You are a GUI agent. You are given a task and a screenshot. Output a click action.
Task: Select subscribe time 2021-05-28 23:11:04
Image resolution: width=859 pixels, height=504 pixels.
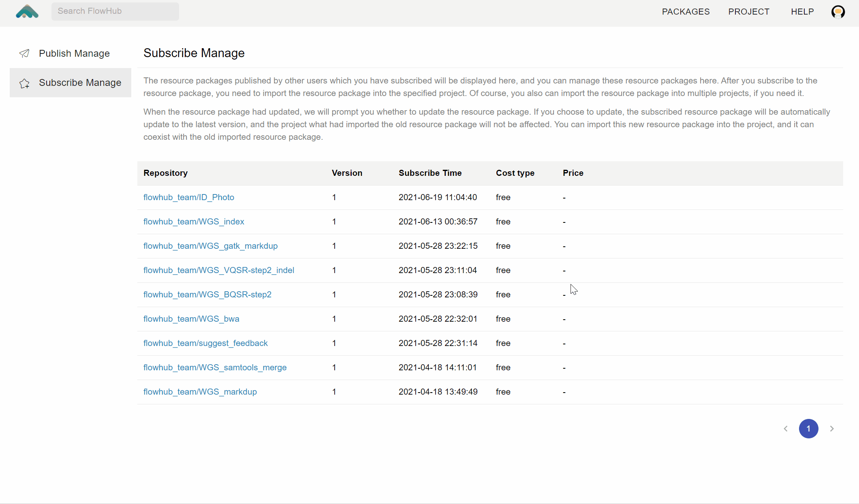pyautogui.click(x=438, y=270)
